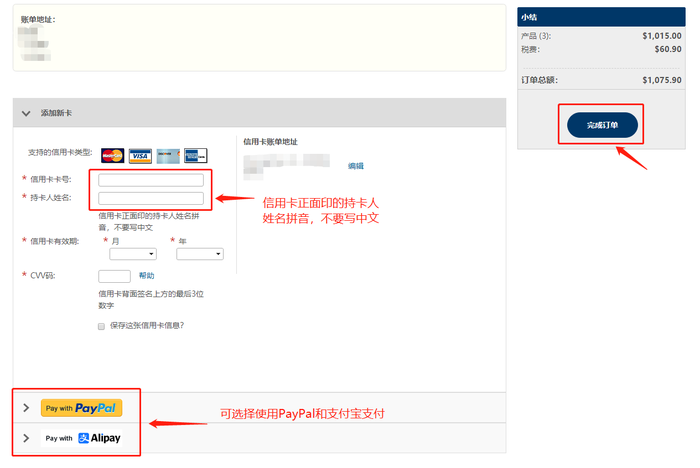Image resolution: width=700 pixels, height=468 pixels.
Task: Focus the 信用卡卡号 input field
Action: pyautogui.click(x=151, y=181)
